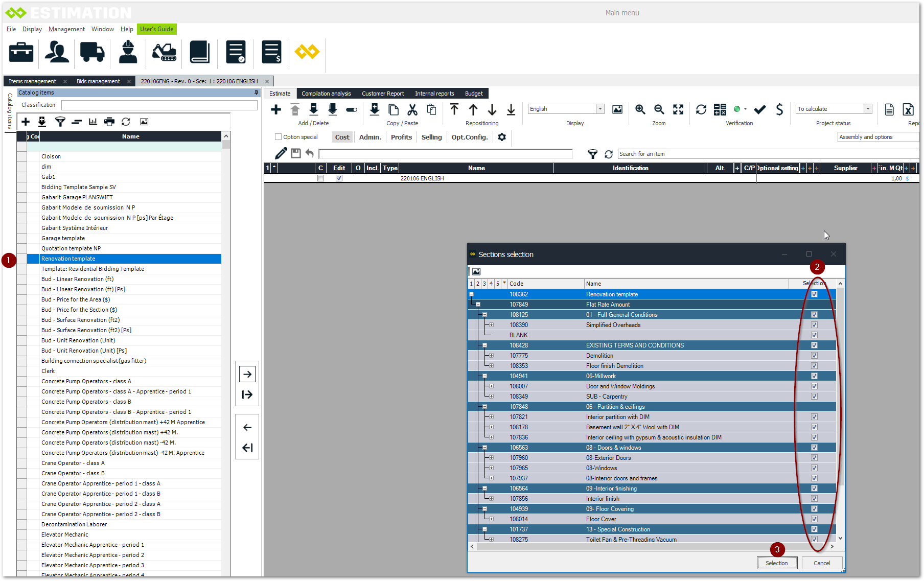The image size is (924, 581).
Task: Collapse the 06-Millwork section tree node
Action: pyautogui.click(x=484, y=376)
